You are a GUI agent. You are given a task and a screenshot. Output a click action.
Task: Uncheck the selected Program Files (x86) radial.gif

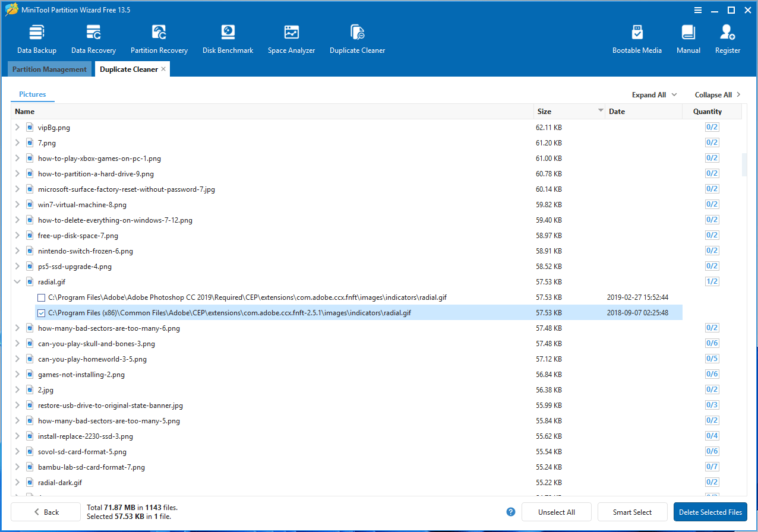tap(41, 312)
